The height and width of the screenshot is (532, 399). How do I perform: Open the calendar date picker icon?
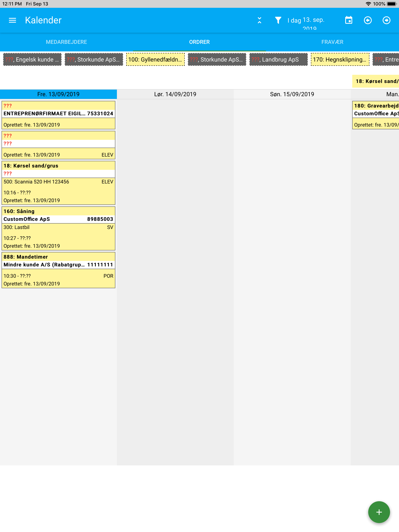click(x=349, y=20)
